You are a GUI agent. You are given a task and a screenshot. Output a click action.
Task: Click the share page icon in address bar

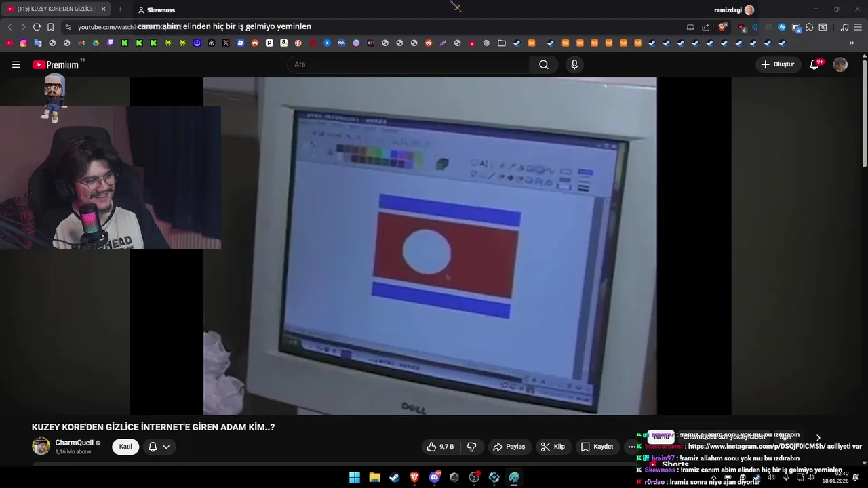(x=706, y=27)
